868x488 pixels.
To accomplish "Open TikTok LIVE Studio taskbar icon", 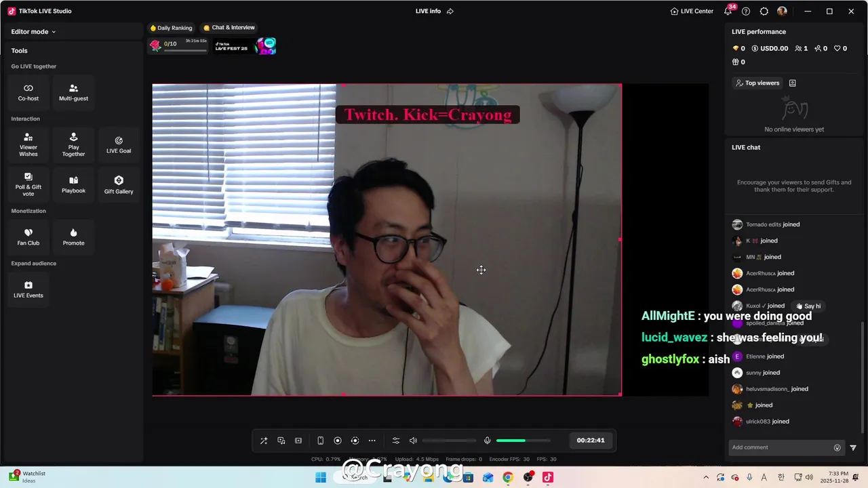I will click(x=548, y=477).
